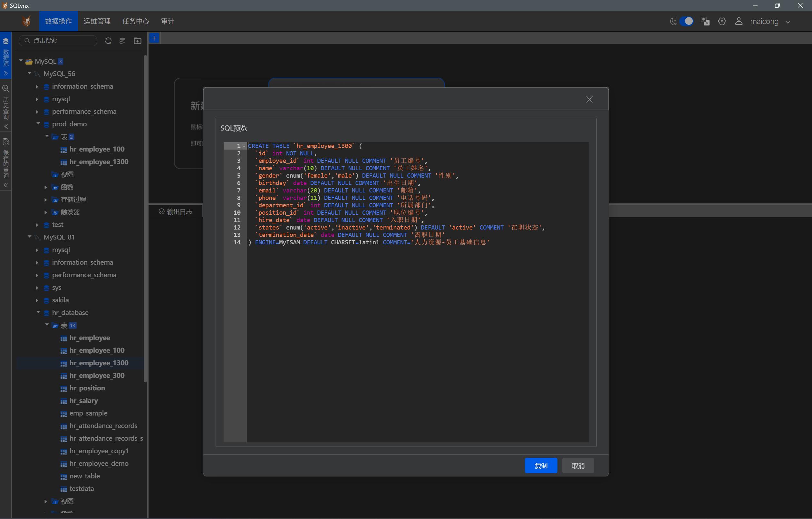812x519 pixels.
Task: Expand the sakila database
Action: pyautogui.click(x=37, y=300)
